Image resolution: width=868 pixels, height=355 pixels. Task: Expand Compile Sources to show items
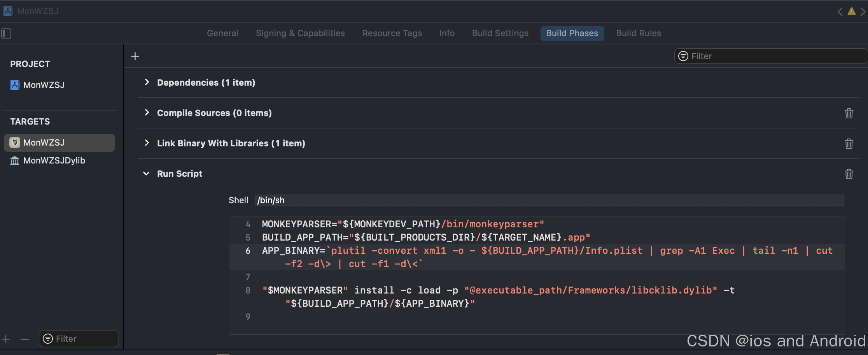click(x=147, y=112)
